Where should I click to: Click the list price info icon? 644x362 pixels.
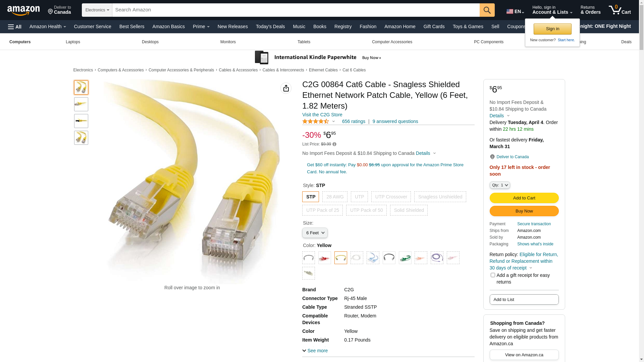coord(334,144)
